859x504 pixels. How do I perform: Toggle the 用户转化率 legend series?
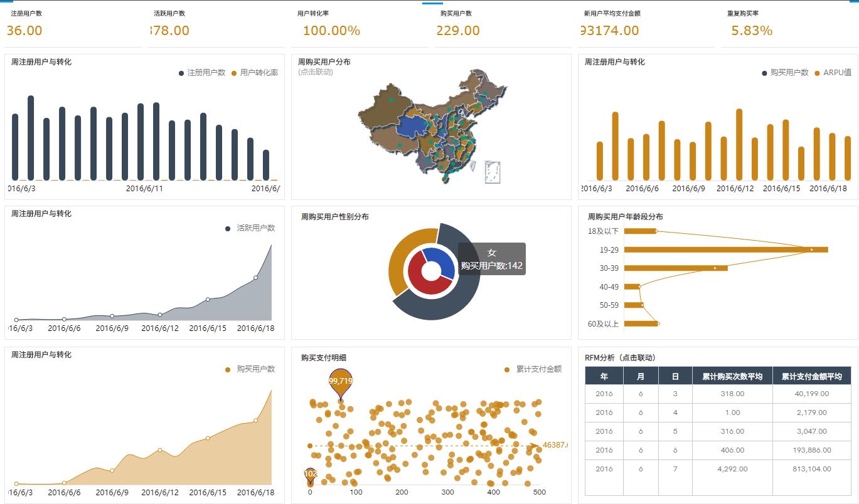255,73
